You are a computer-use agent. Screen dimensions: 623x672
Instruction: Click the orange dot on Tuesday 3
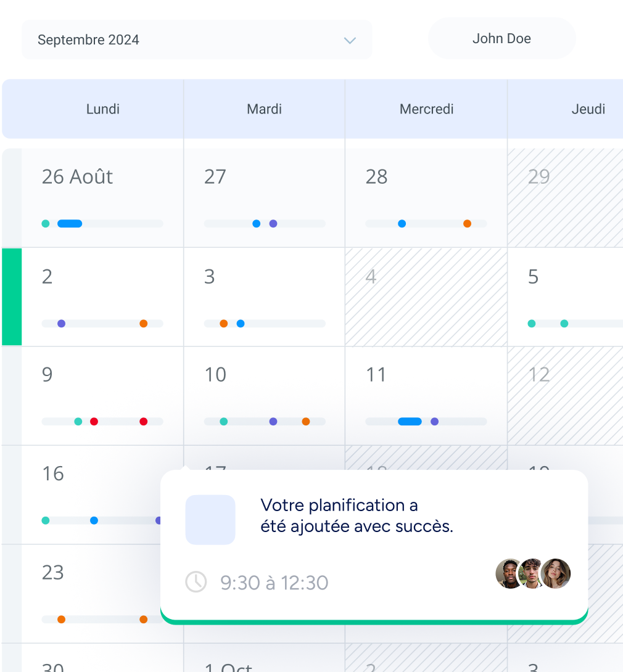224,324
